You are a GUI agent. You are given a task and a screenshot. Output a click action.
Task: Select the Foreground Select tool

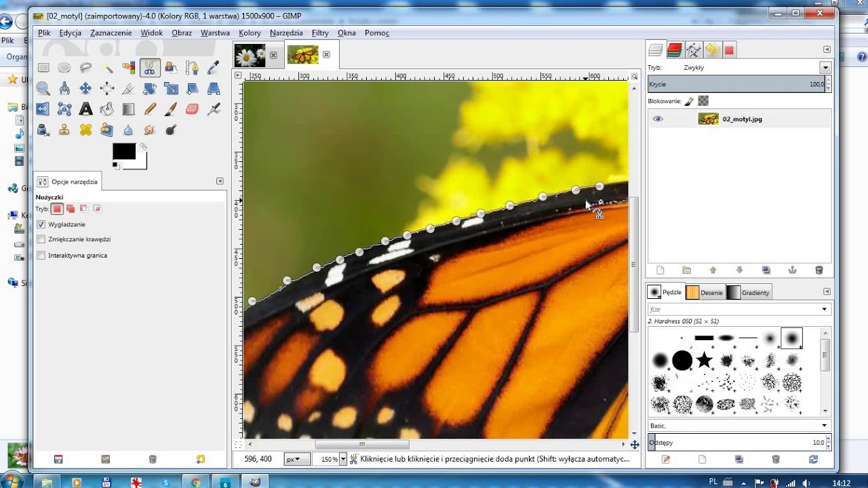click(x=171, y=67)
